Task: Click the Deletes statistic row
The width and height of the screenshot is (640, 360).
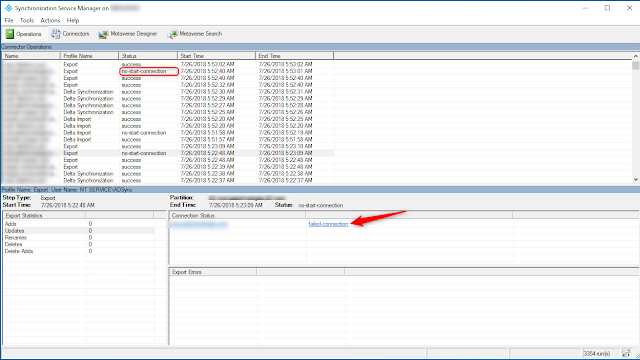Action: point(78,244)
